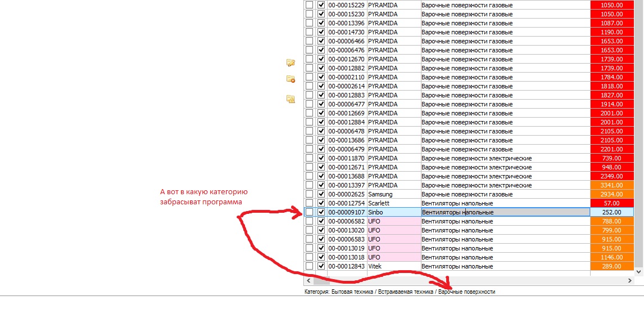Click the folder with warning triangle icon
The width and height of the screenshot is (644, 309).
click(x=291, y=98)
